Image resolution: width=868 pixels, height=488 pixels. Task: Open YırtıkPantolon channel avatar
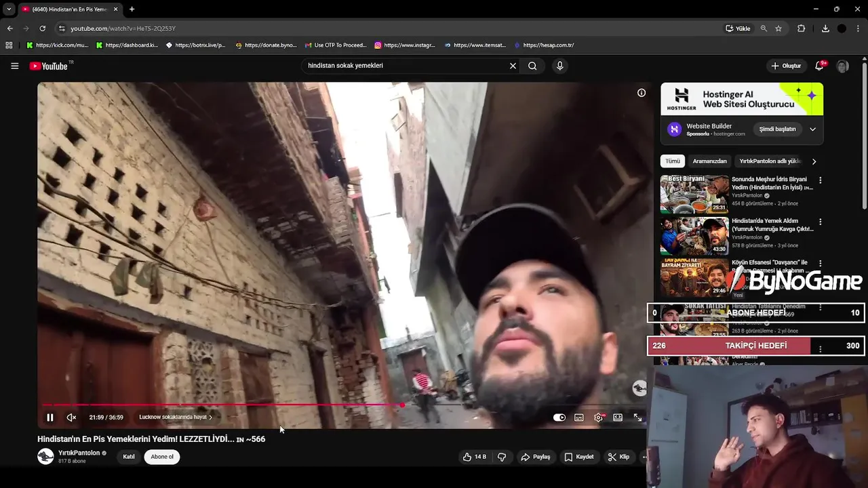pyautogui.click(x=45, y=456)
